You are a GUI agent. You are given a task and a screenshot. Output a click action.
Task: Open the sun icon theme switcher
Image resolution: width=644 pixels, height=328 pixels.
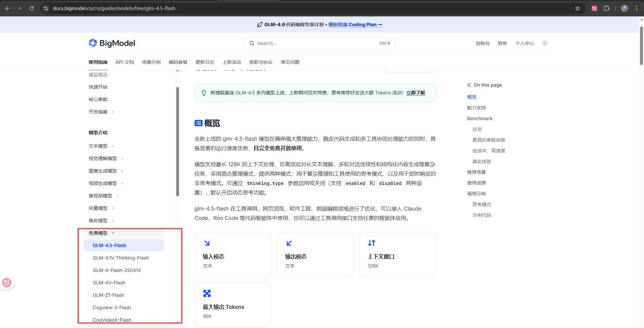545,43
